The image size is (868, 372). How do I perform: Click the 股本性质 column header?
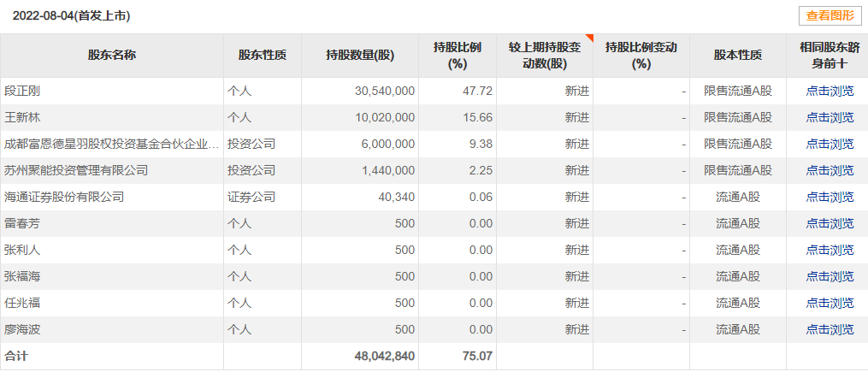tap(737, 56)
